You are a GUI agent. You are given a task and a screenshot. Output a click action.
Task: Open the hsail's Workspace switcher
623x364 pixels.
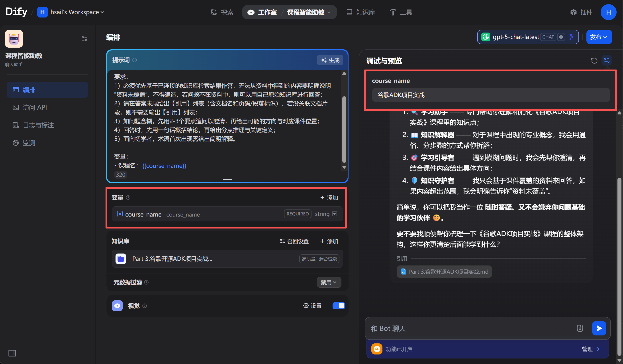pyautogui.click(x=71, y=12)
